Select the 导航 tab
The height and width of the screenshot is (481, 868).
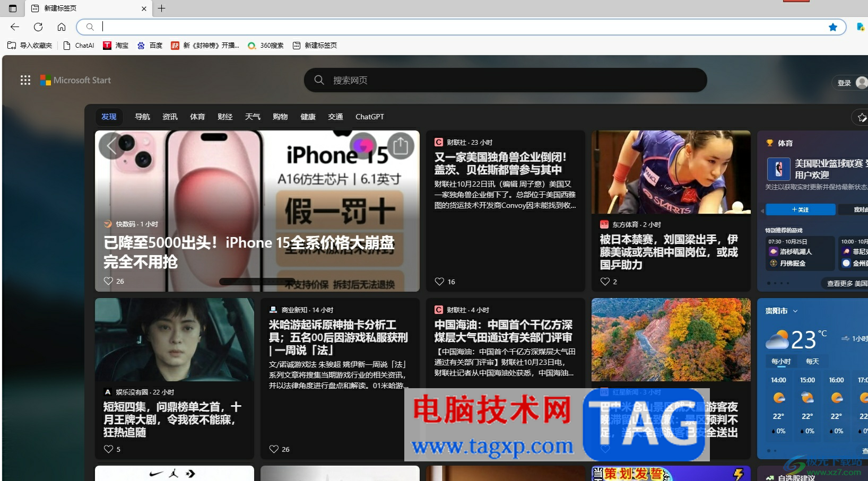(x=142, y=117)
